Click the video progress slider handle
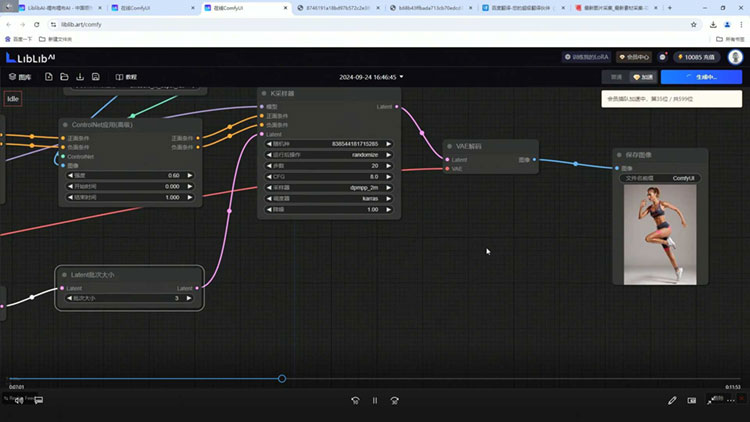The width and height of the screenshot is (750, 422). [282, 378]
